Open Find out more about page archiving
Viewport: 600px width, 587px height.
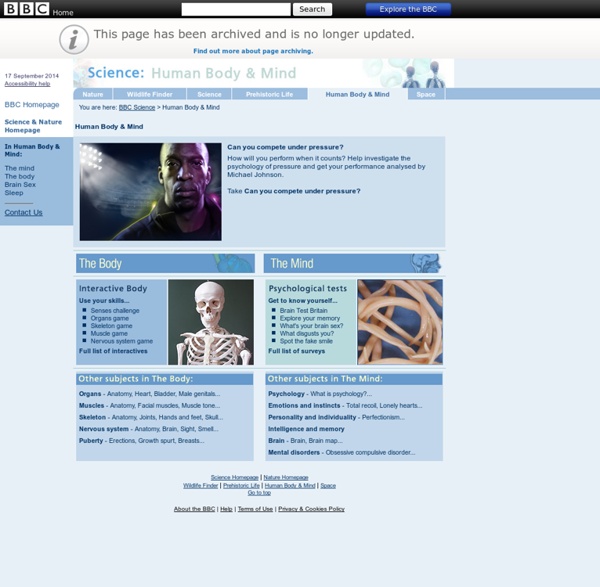click(x=253, y=51)
